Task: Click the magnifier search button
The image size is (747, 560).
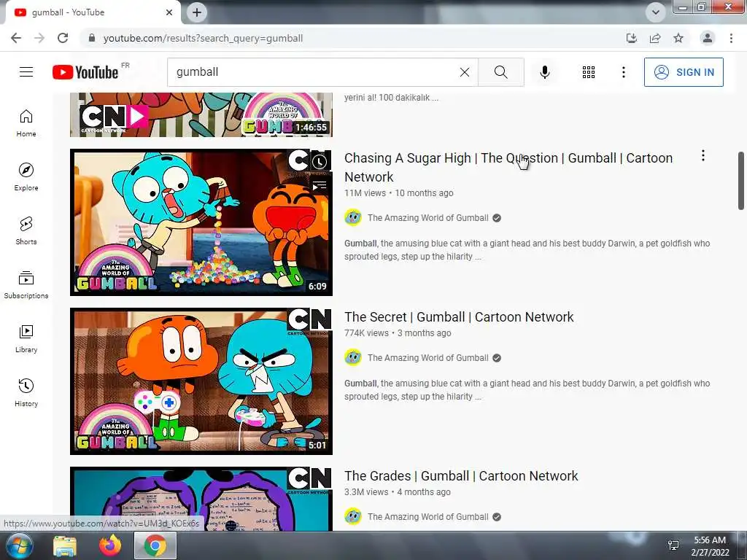Action: 500,72
